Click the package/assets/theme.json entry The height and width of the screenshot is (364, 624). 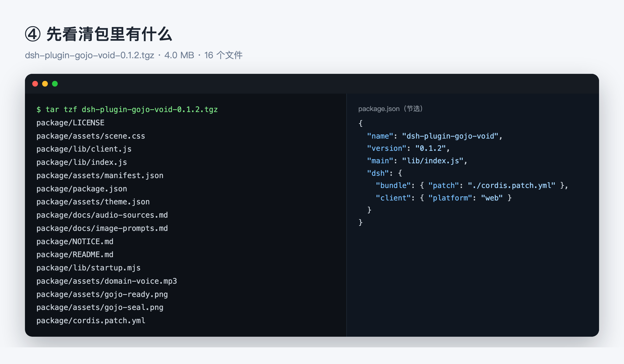93,202
